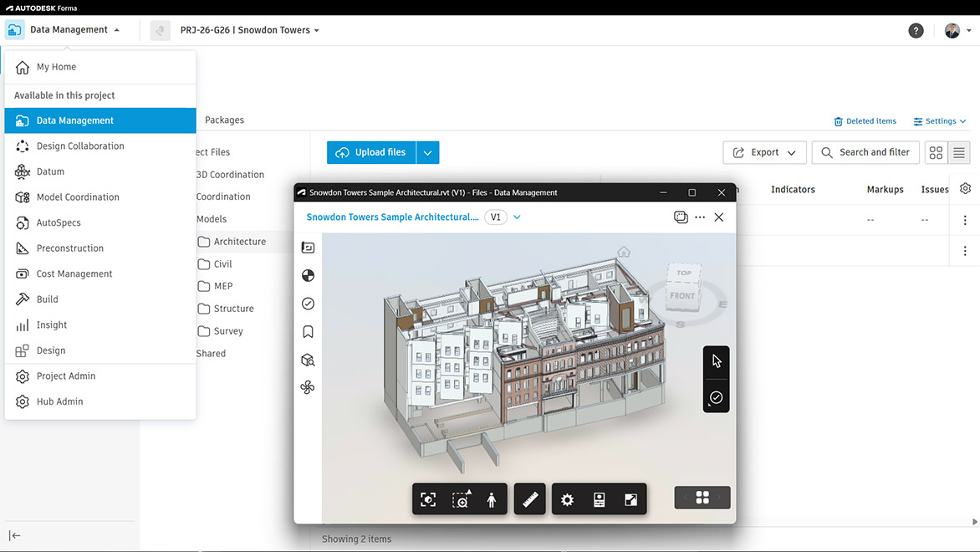
Task: Select the cursor pointer tool
Action: click(x=717, y=361)
